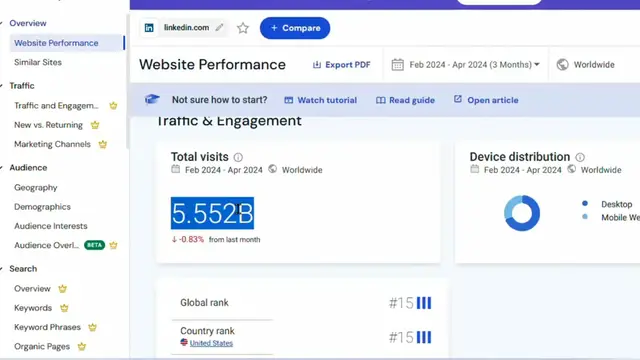Click the sidebar vertical scrollbar
Image resolution: width=640 pixels, height=360 pixels.
(127, 82)
